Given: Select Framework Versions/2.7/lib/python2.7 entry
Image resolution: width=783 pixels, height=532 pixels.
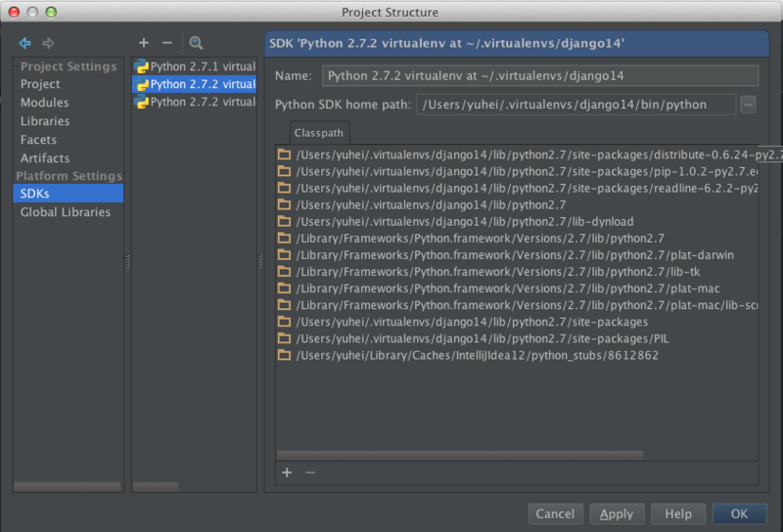Looking at the screenshot, I should click(517, 238).
